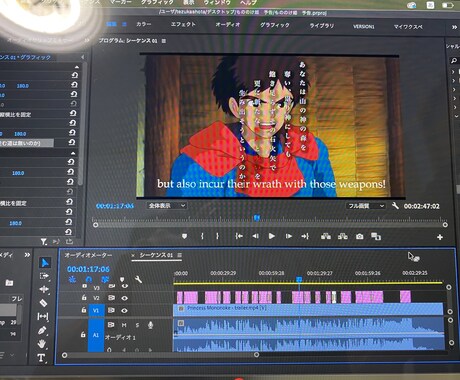Switch to エフェクト workspace
This screenshot has width=460, height=380.
pyautogui.click(x=183, y=24)
